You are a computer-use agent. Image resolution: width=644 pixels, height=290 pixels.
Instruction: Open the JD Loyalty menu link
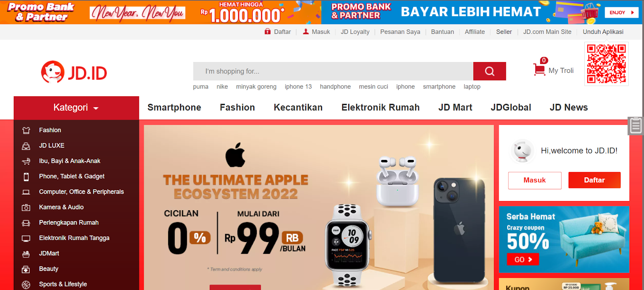(x=355, y=32)
